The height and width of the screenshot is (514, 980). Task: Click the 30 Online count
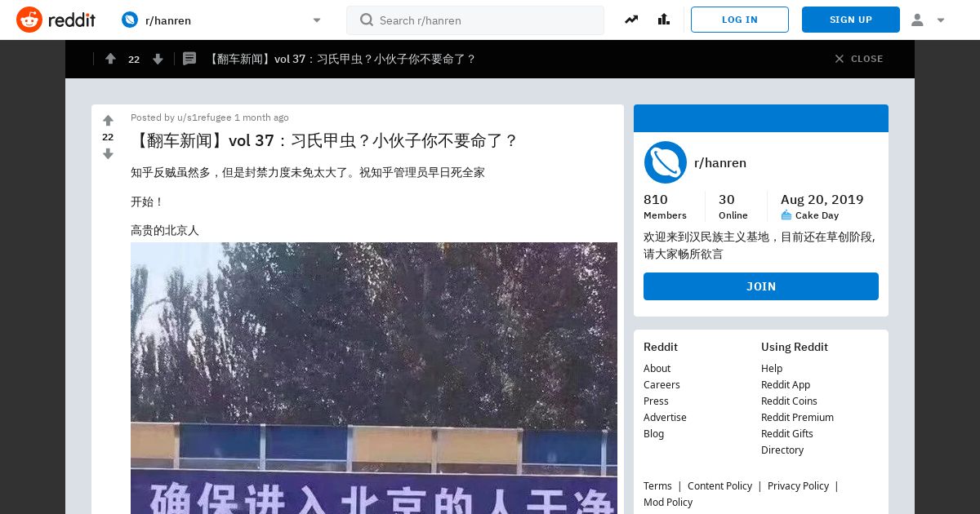point(733,206)
